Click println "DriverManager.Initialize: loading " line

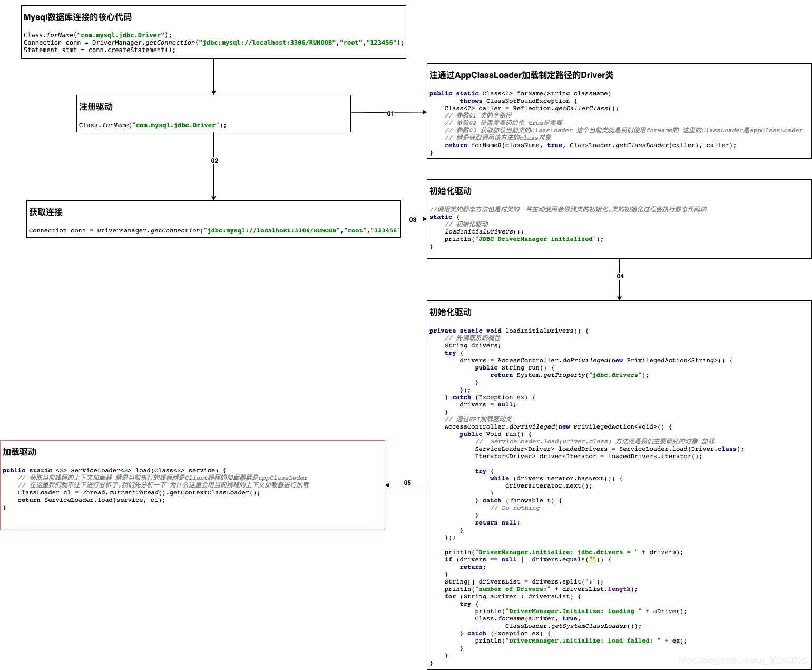point(581,611)
